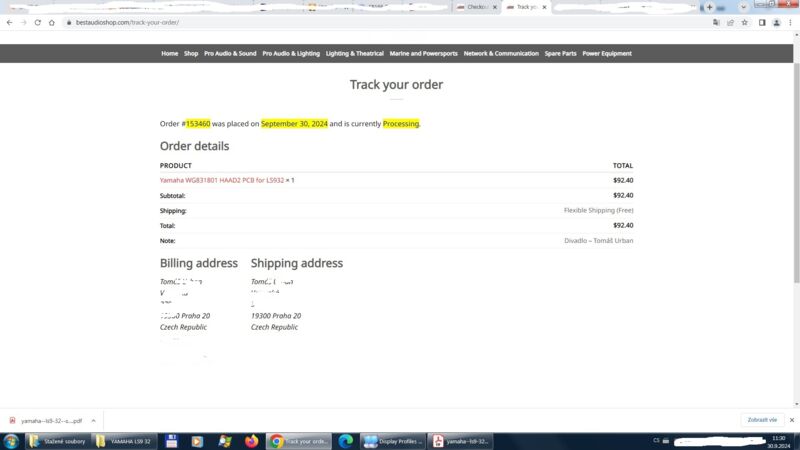Image resolution: width=800 pixels, height=450 pixels.
Task: Open the floppy disk taskbar icon
Action: tap(171, 441)
